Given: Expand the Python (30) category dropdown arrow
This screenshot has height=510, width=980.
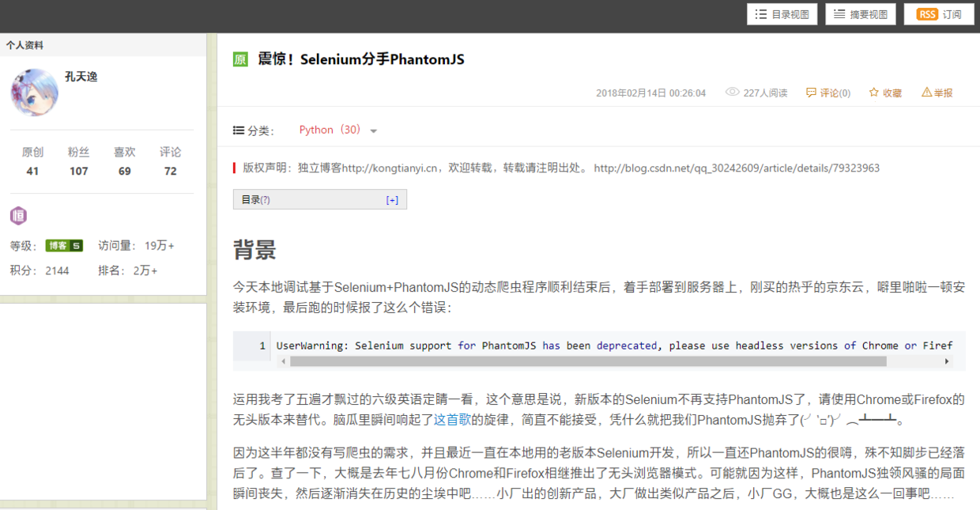Looking at the screenshot, I should coord(372,130).
